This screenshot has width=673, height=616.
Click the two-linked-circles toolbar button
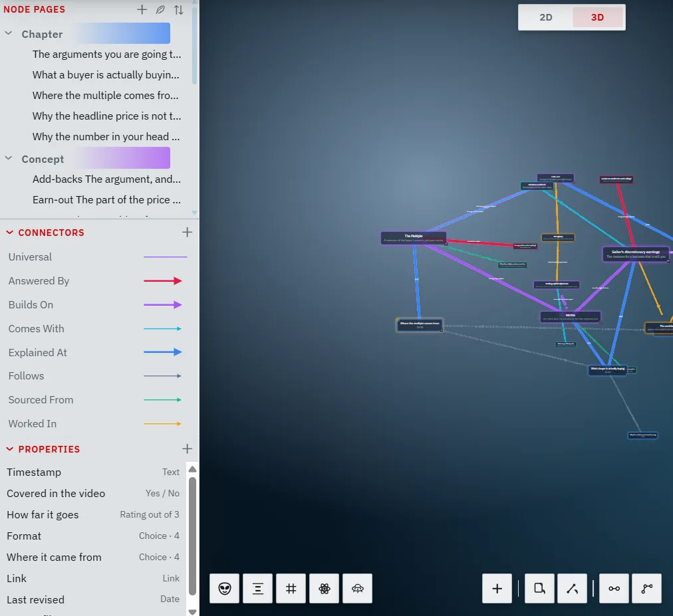[x=614, y=589]
